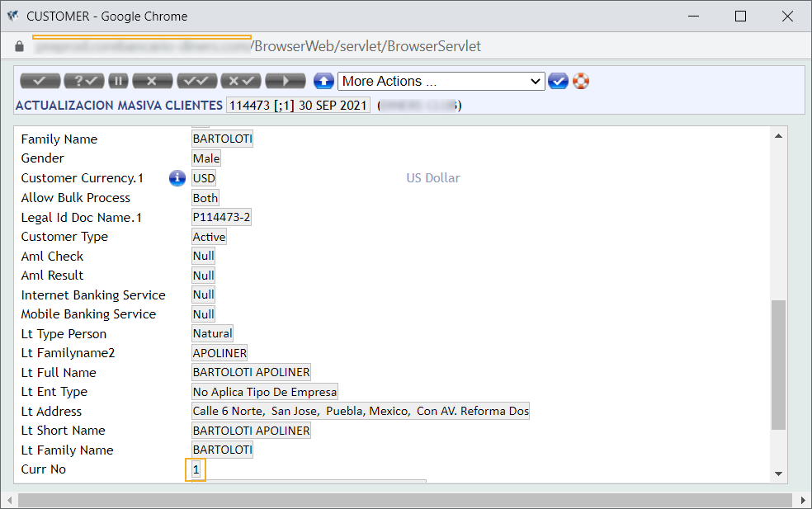Open help via the lifebuoy icon

click(581, 81)
